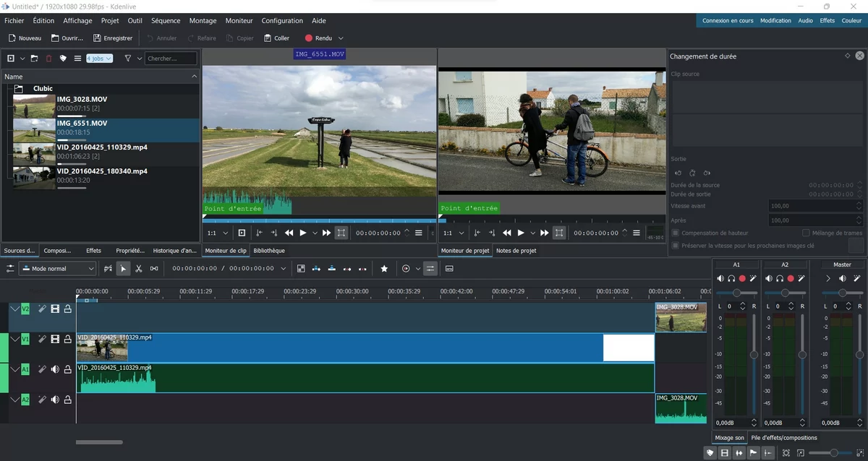The image size is (868, 461).
Task: Open the Rendu dropdown arrow
Action: (x=341, y=38)
